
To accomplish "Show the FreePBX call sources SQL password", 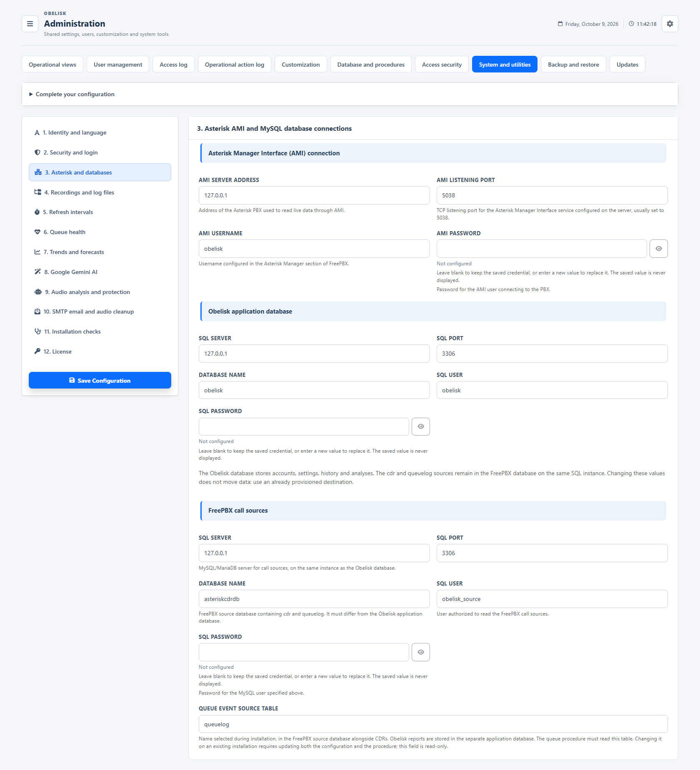I will (421, 652).
